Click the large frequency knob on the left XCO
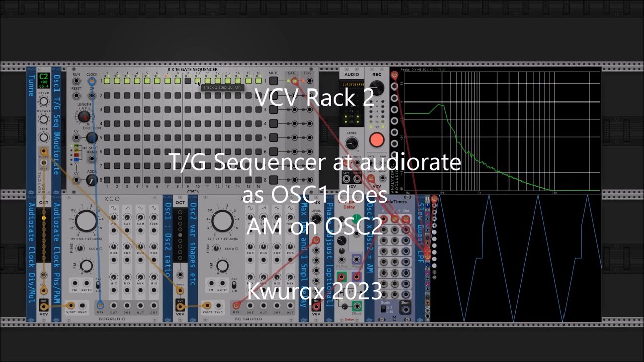The image size is (644, 362). coord(86,221)
